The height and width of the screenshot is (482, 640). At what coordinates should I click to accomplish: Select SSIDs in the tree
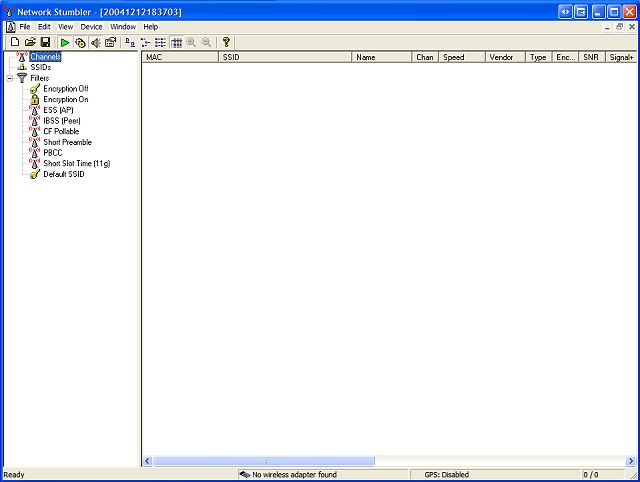point(40,67)
